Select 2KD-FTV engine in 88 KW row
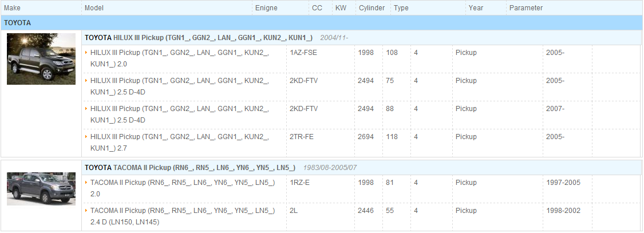 coord(303,109)
